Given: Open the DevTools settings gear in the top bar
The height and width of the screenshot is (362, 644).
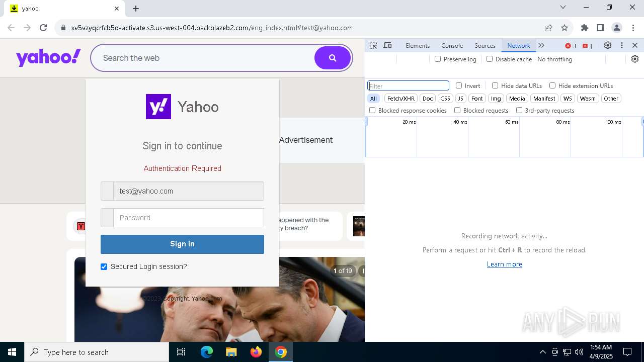Looking at the screenshot, I should [x=608, y=45].
